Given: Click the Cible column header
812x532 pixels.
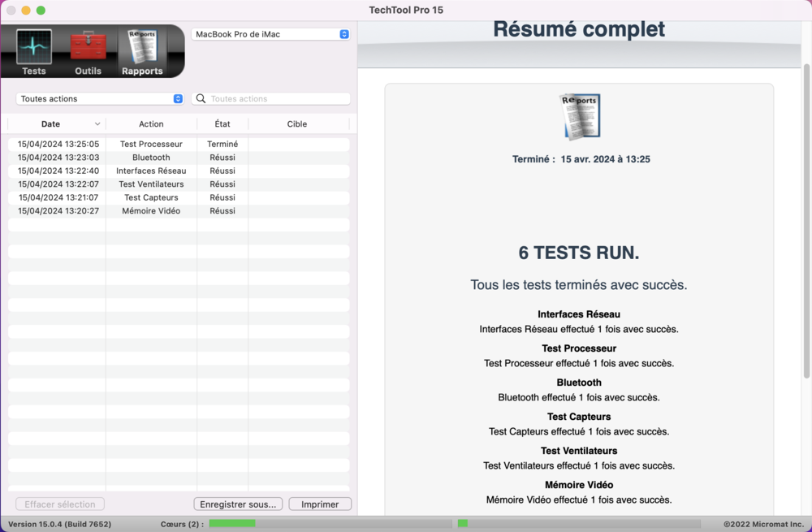Looking at the screenshot, I should [x=297, y=124].
